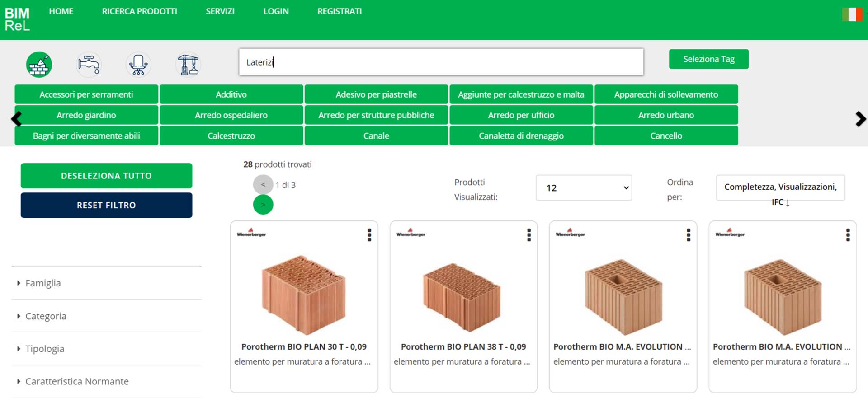Select the Cancello tag

click(x=666, y=136)
